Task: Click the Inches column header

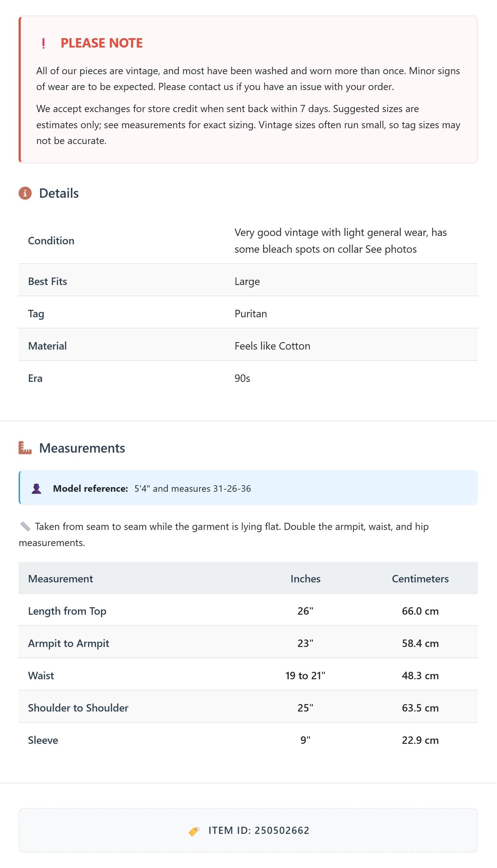Action: tap(306, 579)
